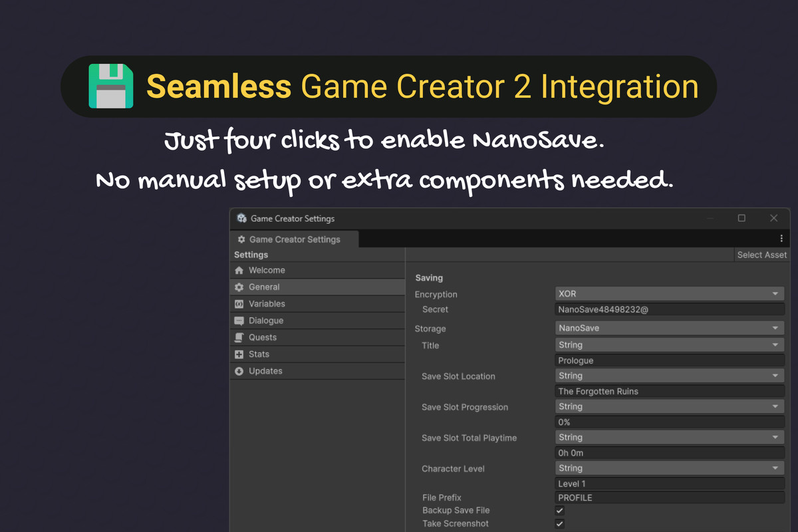Screen dimensions: 798x532
Task: Click the gear icon on Game Creator Settings tab
Action: 241,239
